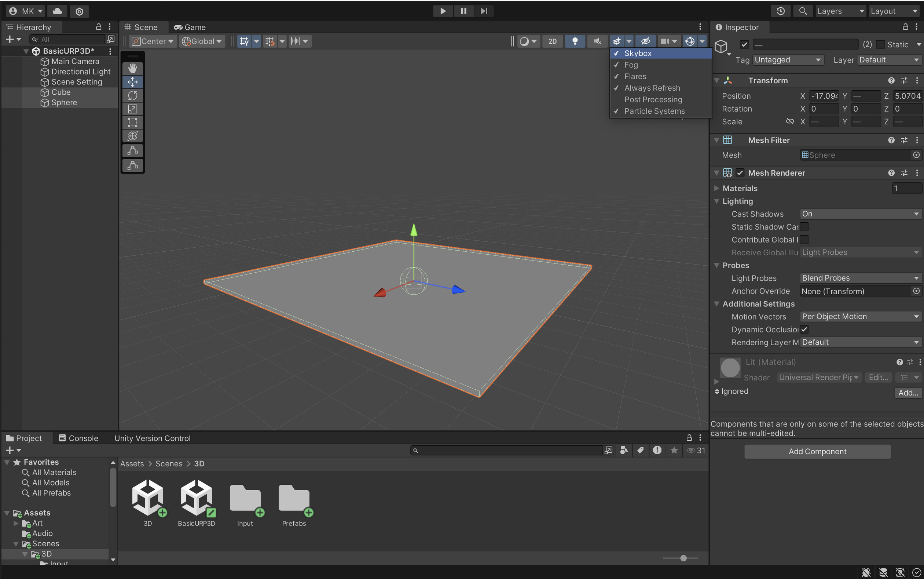Select the Scale tool icon

tap(133, 109)
